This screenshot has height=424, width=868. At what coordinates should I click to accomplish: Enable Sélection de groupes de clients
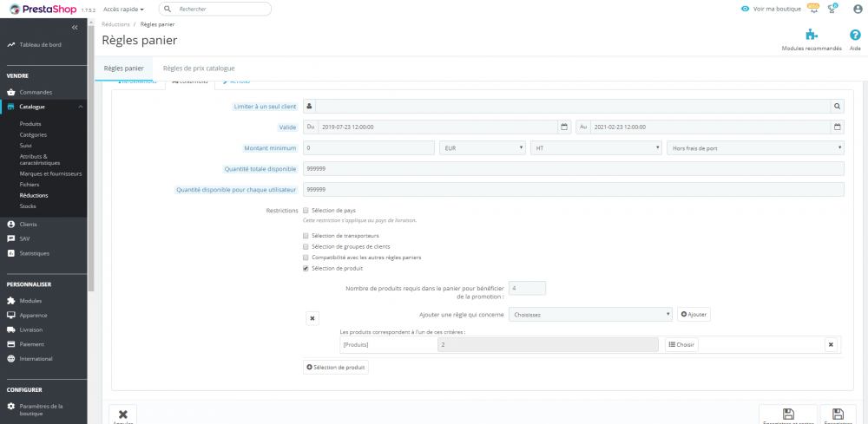pos(306,246)
